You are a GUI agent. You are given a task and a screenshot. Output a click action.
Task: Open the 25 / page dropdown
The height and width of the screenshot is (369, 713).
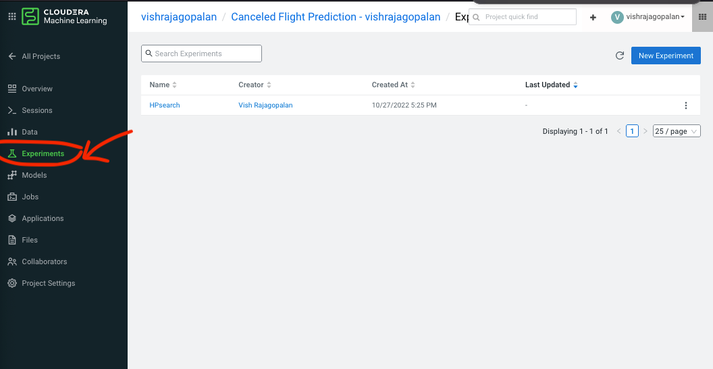pyautogui.click(x=676, y=131)
